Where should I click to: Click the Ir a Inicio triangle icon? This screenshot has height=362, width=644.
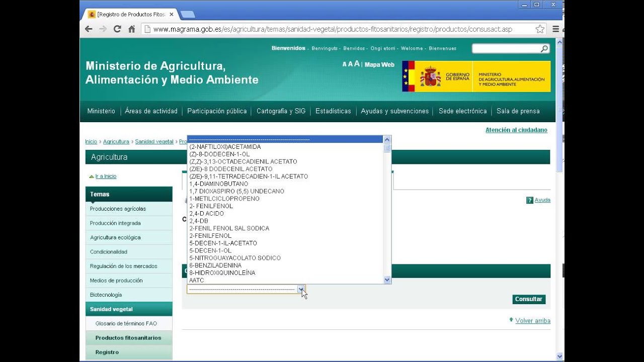91,176
